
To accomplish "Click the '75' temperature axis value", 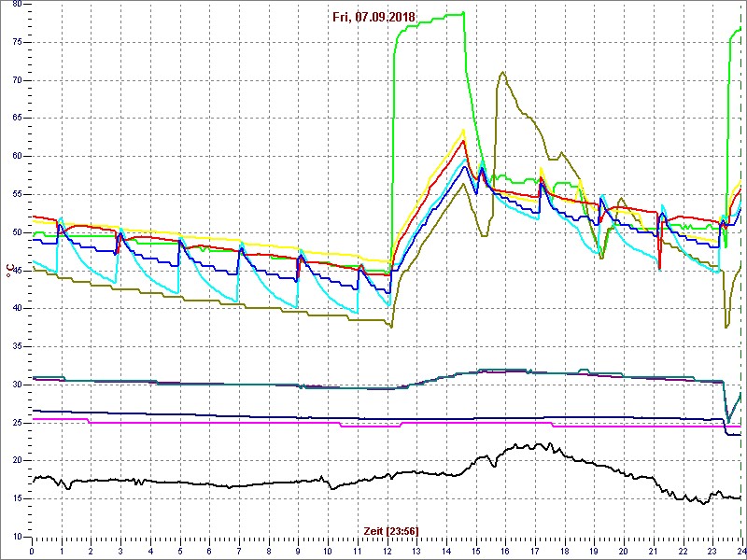I will coord(16,42).
